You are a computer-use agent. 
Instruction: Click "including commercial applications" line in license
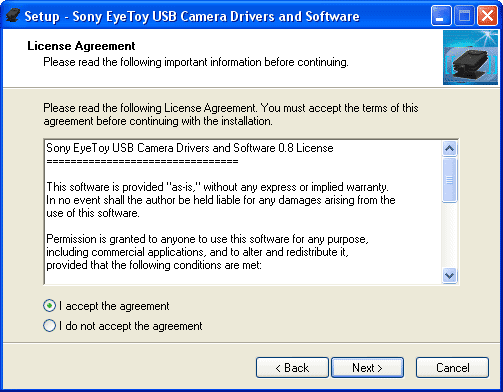(197, 252)
